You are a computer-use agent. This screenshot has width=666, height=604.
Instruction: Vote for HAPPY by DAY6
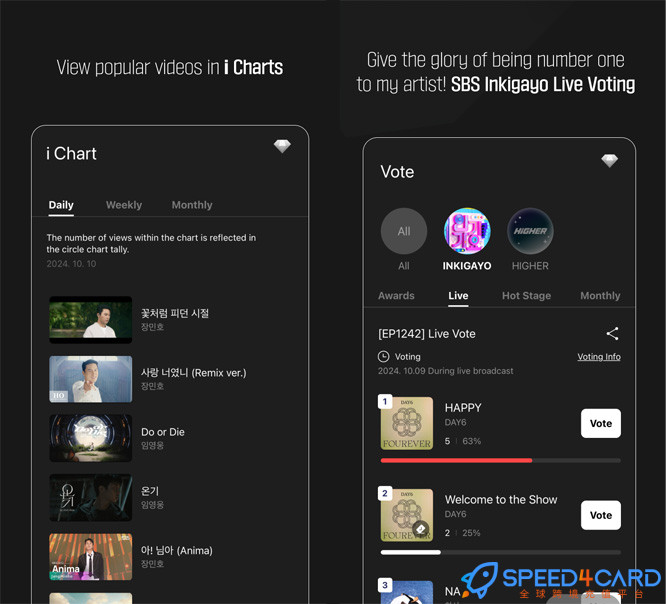pyautogui.click(x=601, y=423)
